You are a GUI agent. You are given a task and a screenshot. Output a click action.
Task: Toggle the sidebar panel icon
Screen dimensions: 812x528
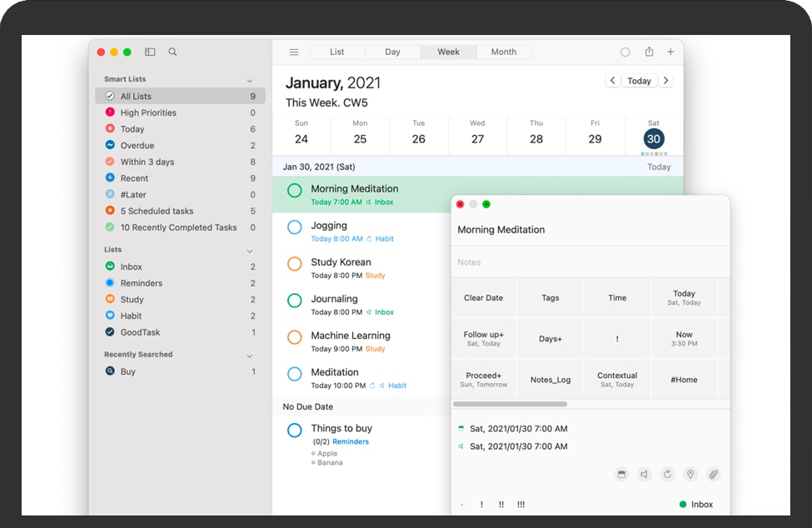[x=150, y=52]
